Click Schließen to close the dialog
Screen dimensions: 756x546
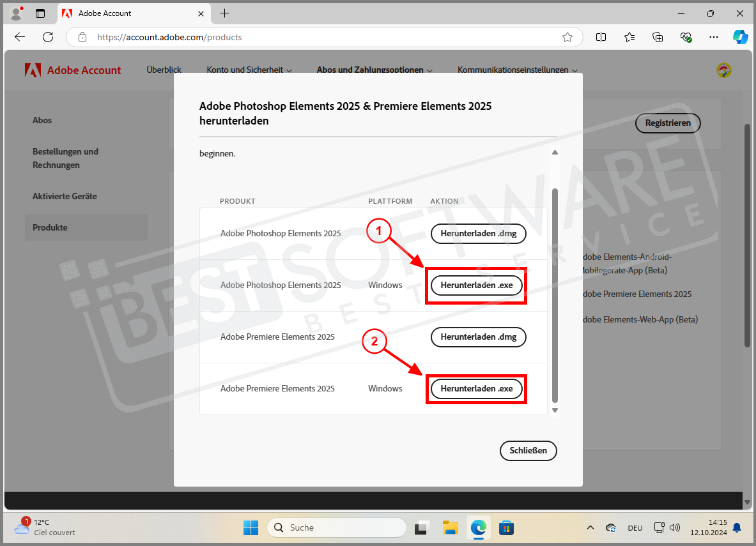[528, 451]
